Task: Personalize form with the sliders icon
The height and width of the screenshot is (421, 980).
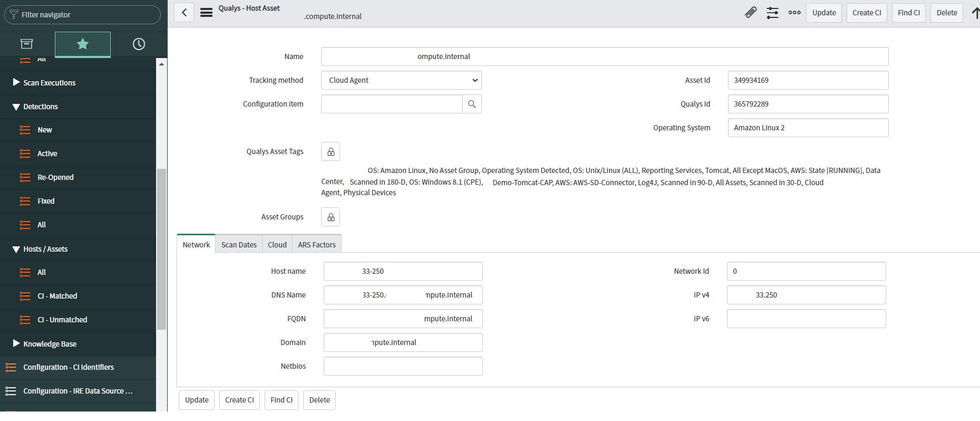Action: (x=772, y=13)
